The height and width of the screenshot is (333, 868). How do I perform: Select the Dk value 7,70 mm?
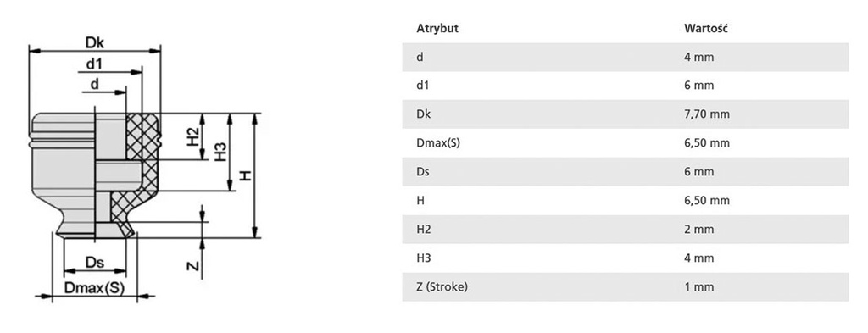[707, 114]
